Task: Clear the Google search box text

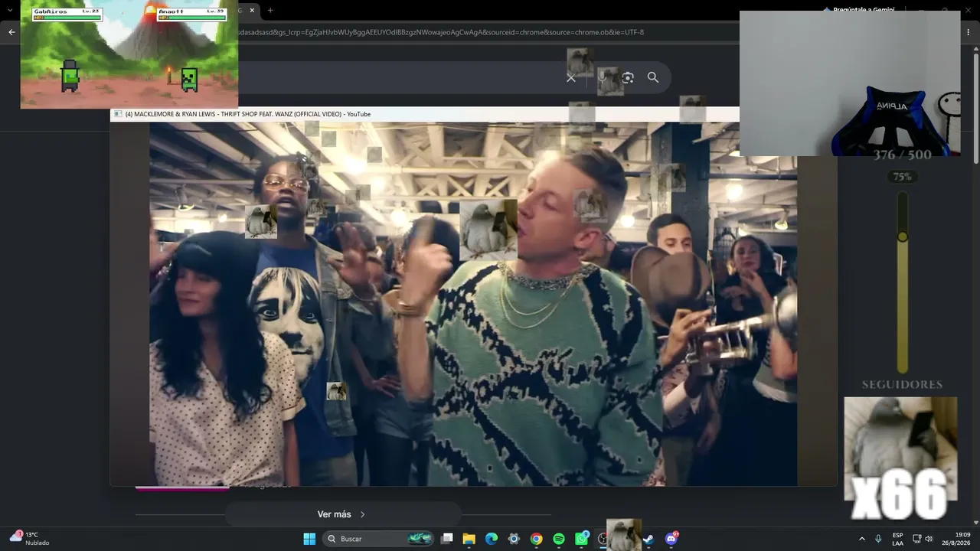Action: 570,77
